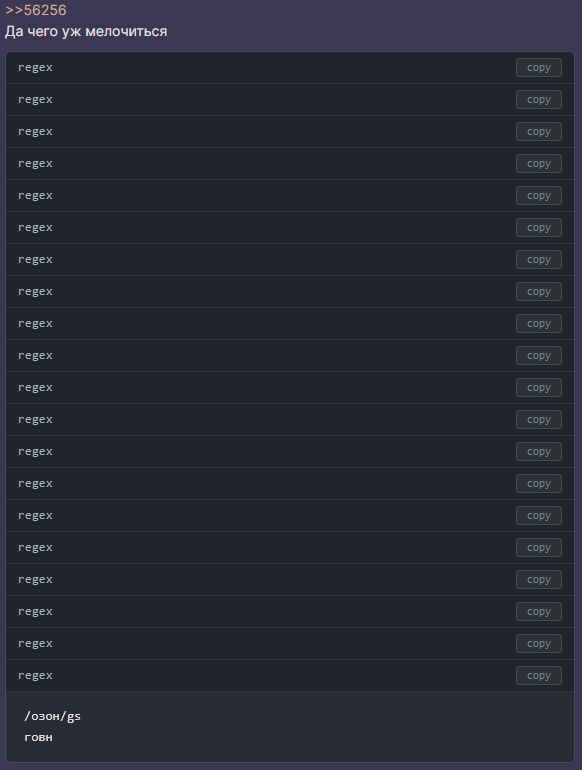Click the bottommost copy button
Screen dimensions: 582x770
point(539,675)
